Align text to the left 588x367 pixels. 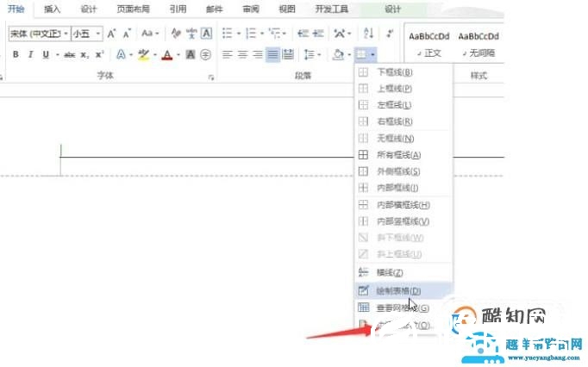coord(228,55)
